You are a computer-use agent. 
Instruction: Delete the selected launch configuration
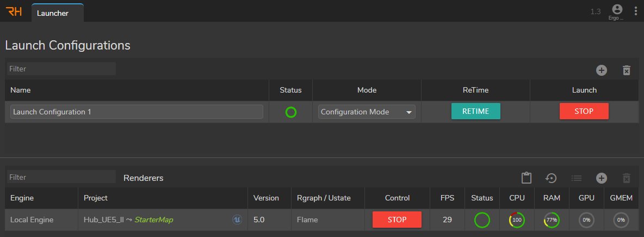[626, 70]
